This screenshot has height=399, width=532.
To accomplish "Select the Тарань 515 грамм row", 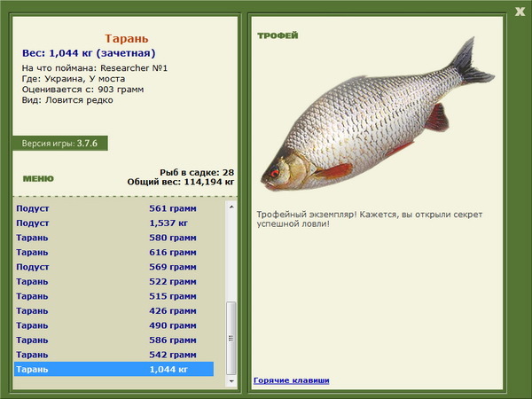I will tap(113, 296).
